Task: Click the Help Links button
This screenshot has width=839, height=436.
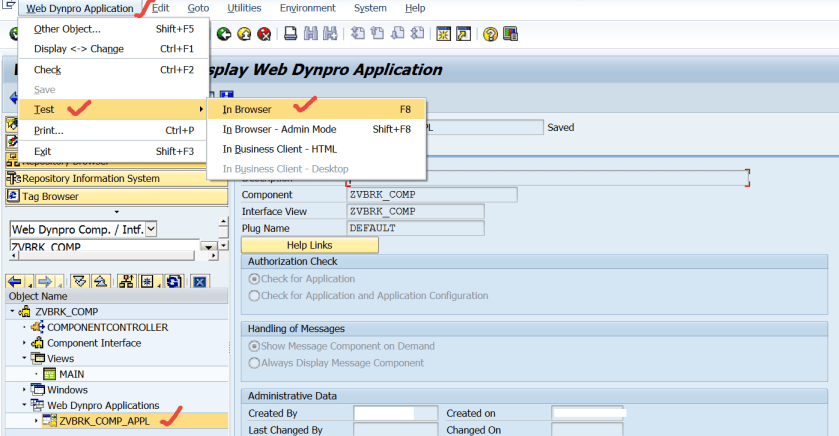Action: [310, 245]
